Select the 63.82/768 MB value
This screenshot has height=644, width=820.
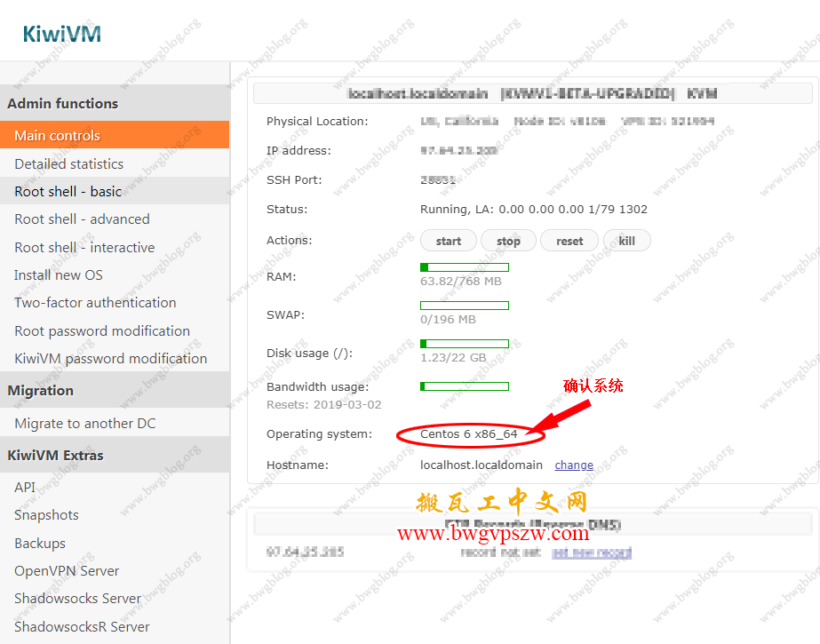point(461,282)
